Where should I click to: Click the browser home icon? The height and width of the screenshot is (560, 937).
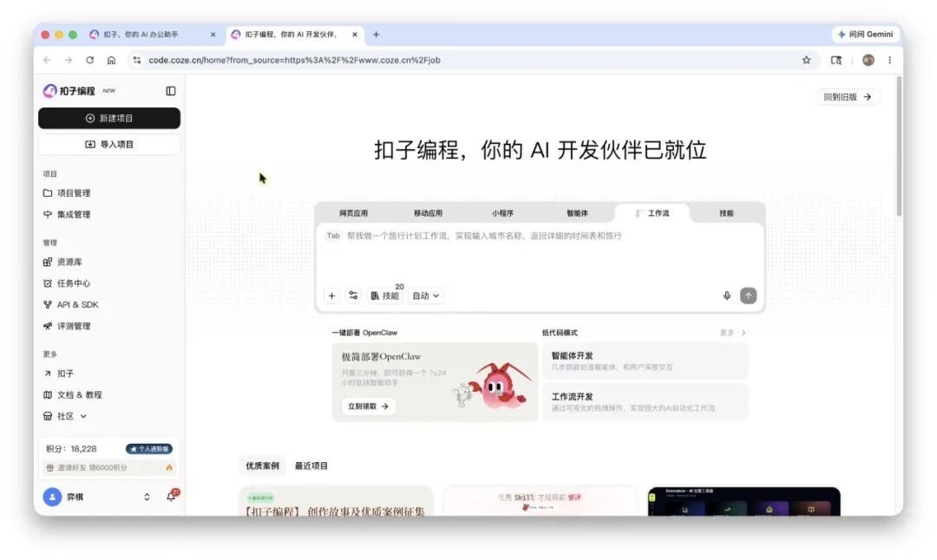click(111, 60)
